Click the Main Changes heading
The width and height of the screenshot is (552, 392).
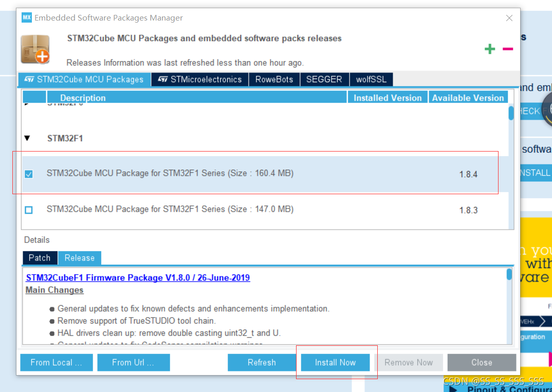tap(54, 290)
